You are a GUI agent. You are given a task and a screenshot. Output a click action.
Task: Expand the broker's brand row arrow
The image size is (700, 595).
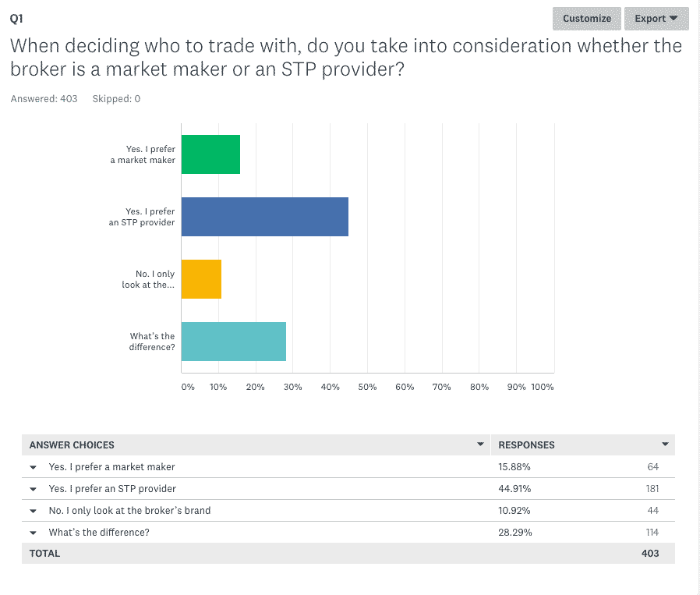34,511
